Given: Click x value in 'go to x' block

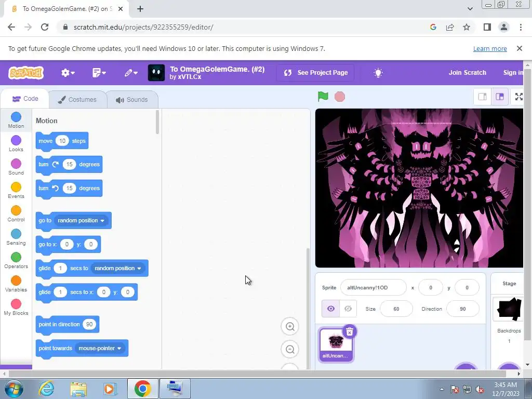Looking at the screenshot, I should pyautogui.click(x=67, y=244).
